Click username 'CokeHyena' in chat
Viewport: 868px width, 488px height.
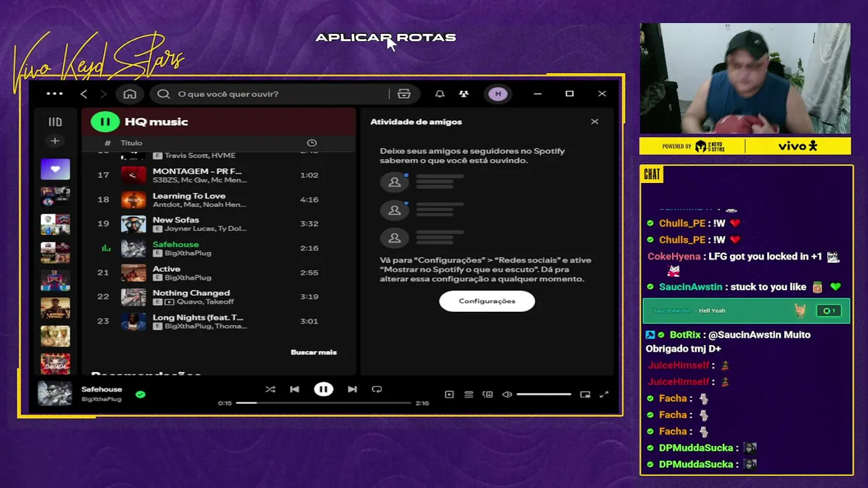(673, 257)
